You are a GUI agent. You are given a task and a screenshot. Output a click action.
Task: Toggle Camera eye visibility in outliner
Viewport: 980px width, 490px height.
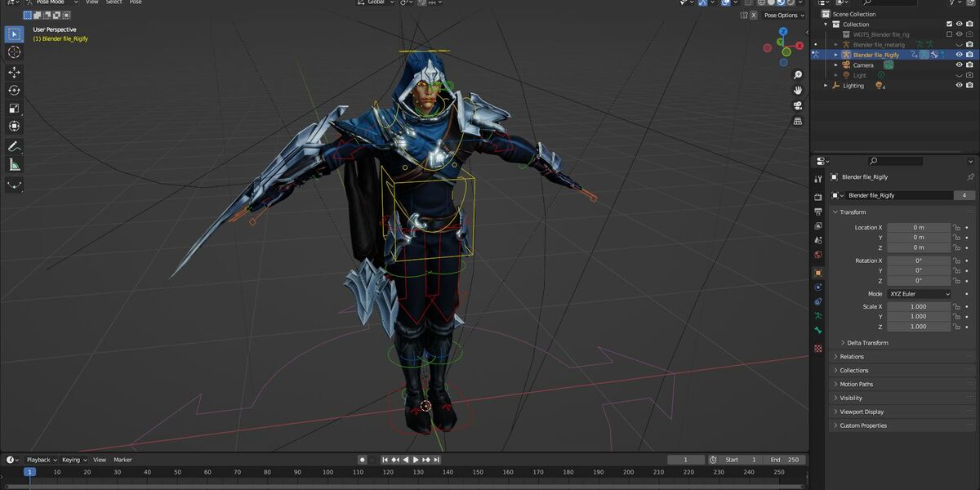click(959, 65)
